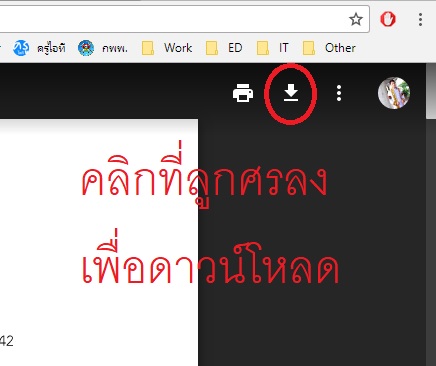Click the white document page preview

[x=99, y=242]
